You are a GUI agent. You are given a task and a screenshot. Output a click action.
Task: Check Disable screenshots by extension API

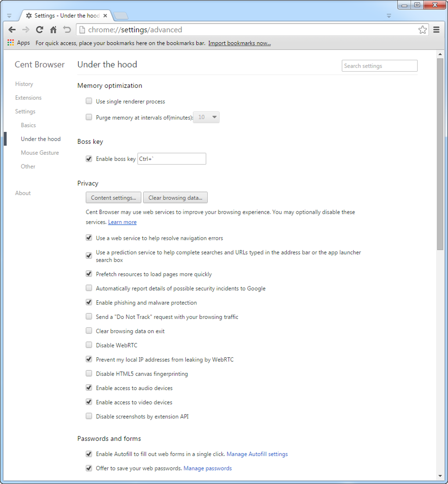pos(89,416)
